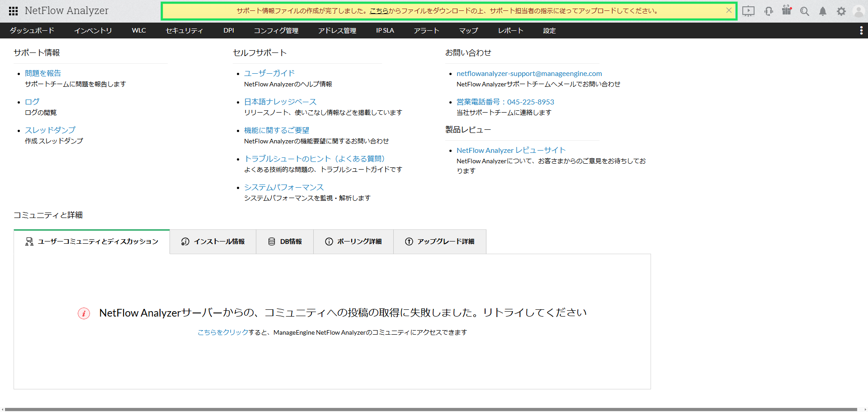The height and width of the screenshot is (412, 868).
Task: Open the headset support icon
Action: point(769,11)
